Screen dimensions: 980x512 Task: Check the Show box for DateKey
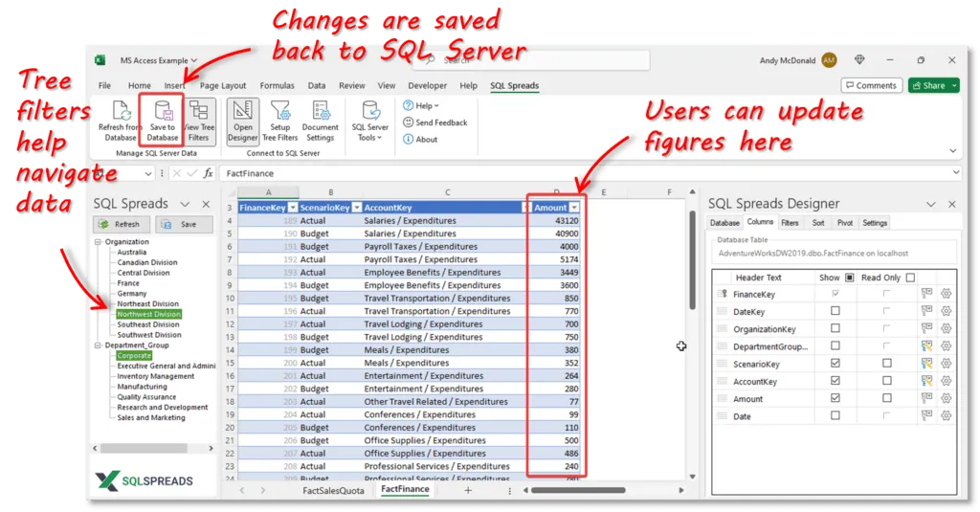pyautogui.click(x=835, y=312)
